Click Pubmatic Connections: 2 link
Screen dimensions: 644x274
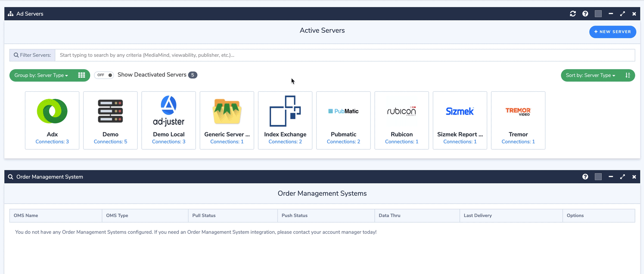click(x=343, y=142)
